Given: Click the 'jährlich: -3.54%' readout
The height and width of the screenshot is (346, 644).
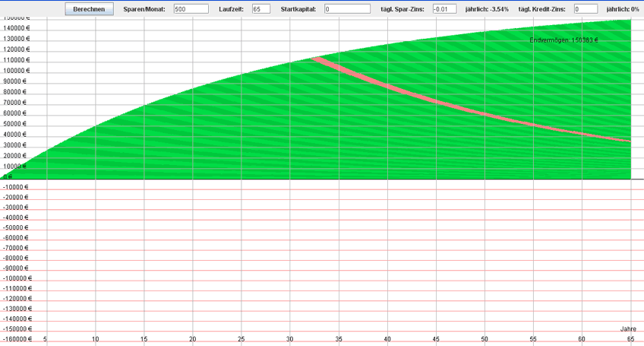Looking at the screenshot, I should (487, 9).
